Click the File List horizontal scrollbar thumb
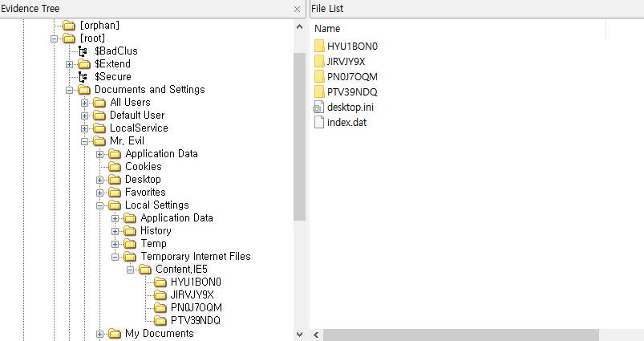 click(461, 335)
